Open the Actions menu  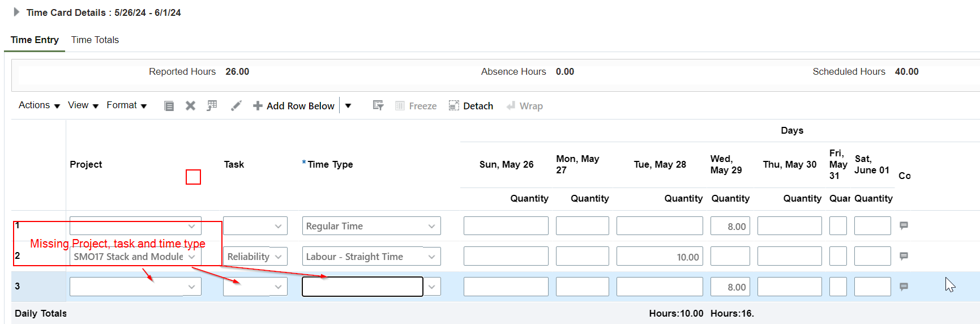(39, 105)
